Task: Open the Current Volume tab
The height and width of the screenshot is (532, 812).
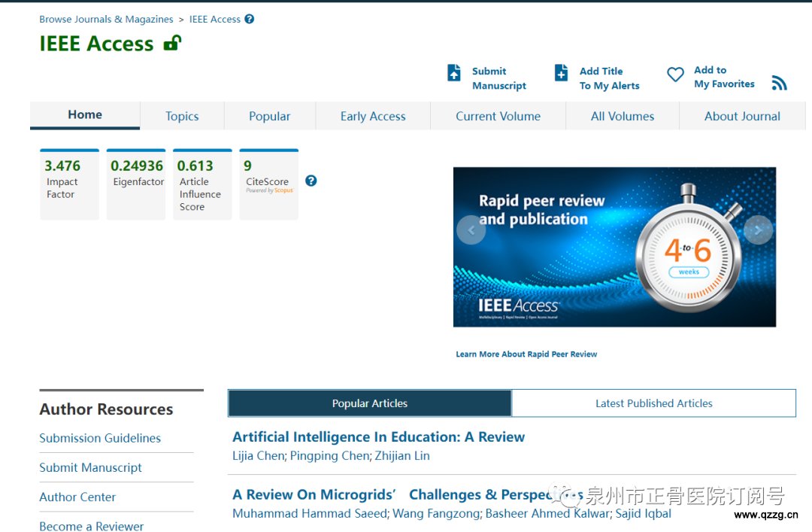Action: click(x=498, y=116)
